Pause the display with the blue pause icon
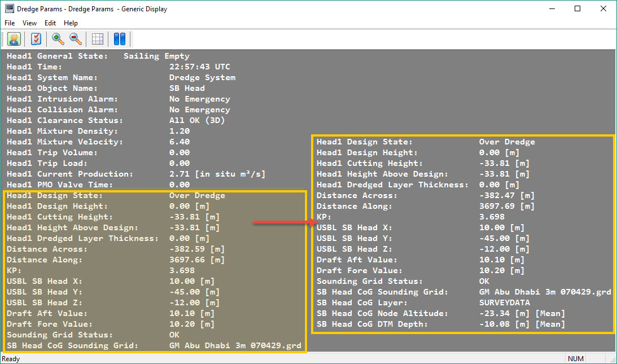This screenshot has width=617, height=364. pyautogui.click(x=119, y=39)
